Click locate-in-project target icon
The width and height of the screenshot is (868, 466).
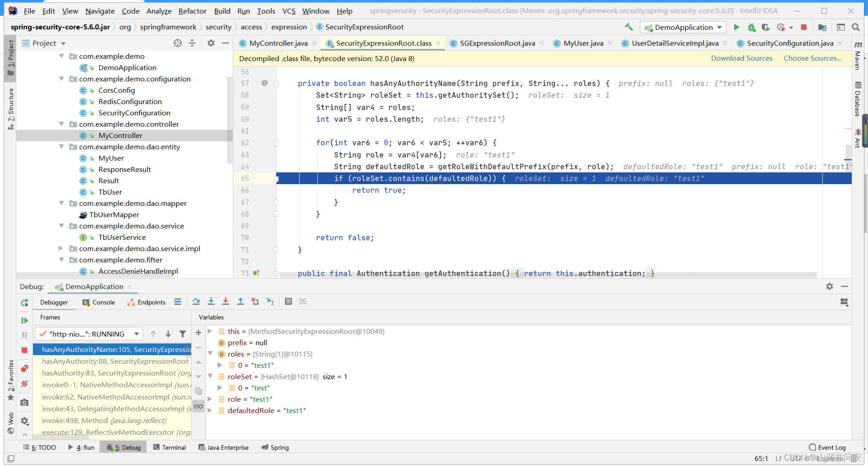(x=178, y=43)
